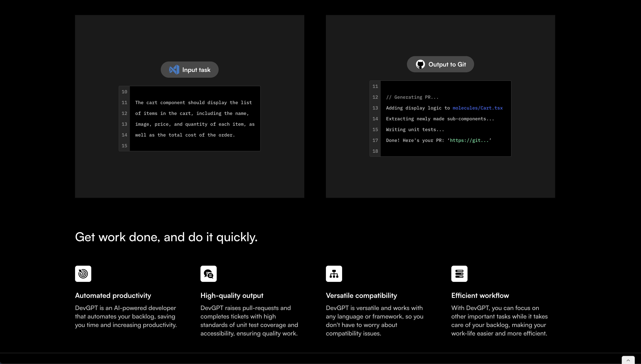This screenshot has height=364, width=641.
Task: Select the target icon above Automated productivity
Action: click(83, 274)
